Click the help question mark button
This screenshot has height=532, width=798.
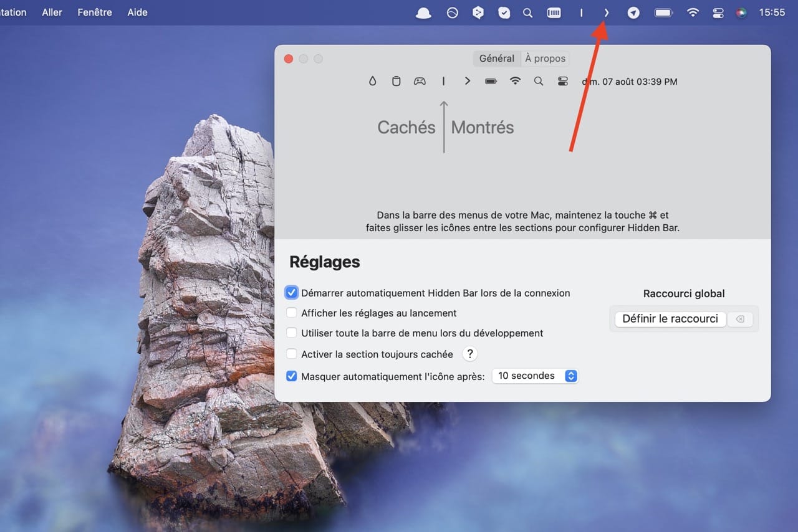pyautogui.click(x=470, y=354)
